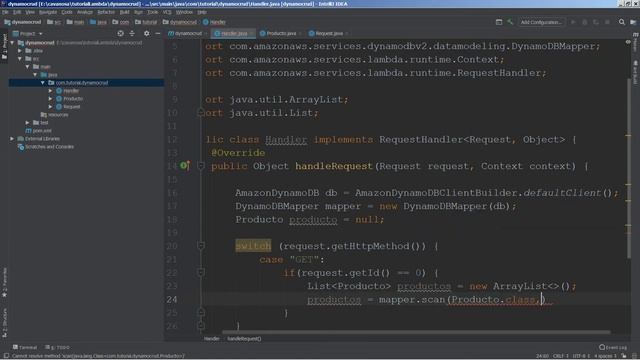Open Search Everywhere magnifier icon

pyautogui.click(x=621, y=22)
